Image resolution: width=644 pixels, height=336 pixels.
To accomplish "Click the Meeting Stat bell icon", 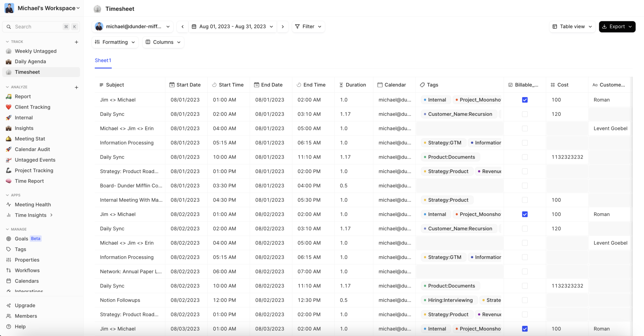I will tap(8, 139).
